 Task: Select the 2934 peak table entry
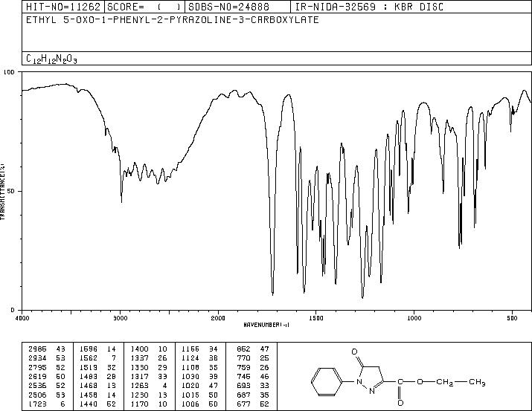[47, 358]
